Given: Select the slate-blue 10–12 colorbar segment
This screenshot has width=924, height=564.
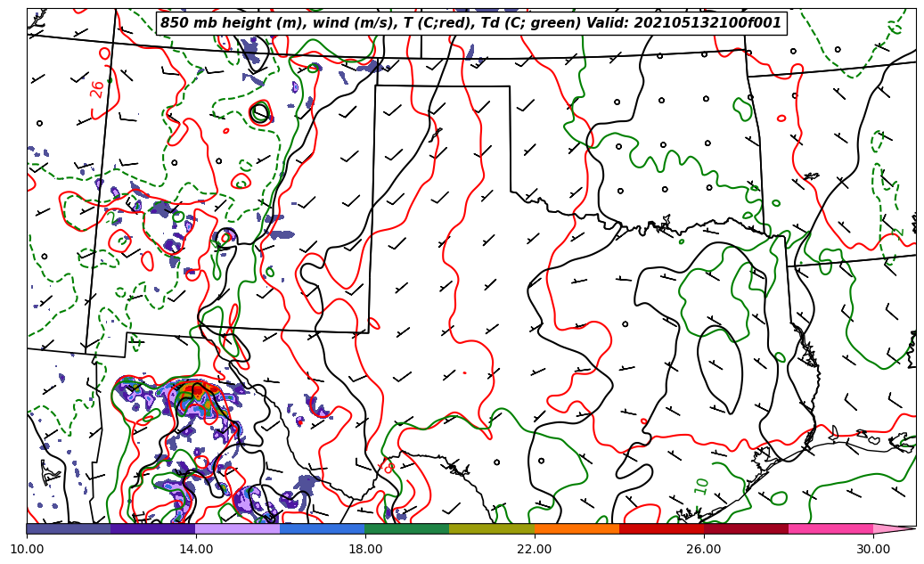Looking at the screenshot, I should click(x=69, y=528).
